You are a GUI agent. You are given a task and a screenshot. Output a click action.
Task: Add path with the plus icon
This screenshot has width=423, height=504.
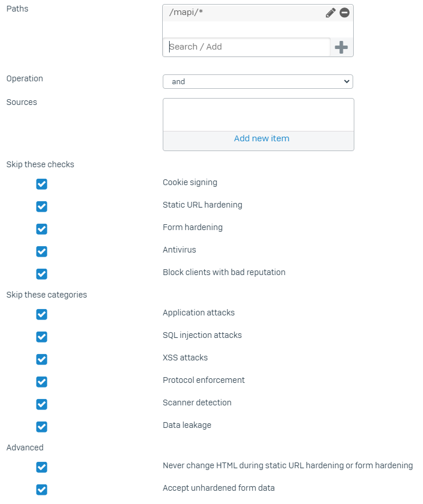pos(341,47)
